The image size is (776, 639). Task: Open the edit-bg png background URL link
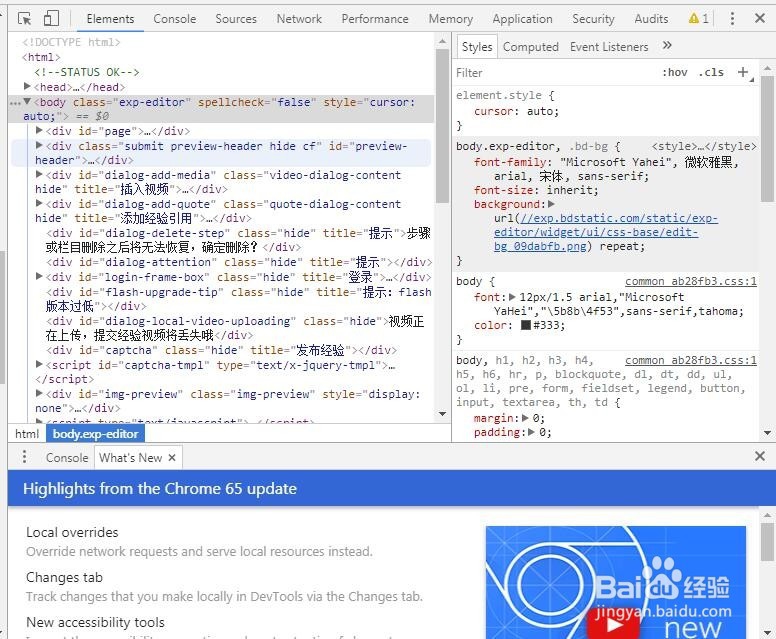click(x=606, y=232)
